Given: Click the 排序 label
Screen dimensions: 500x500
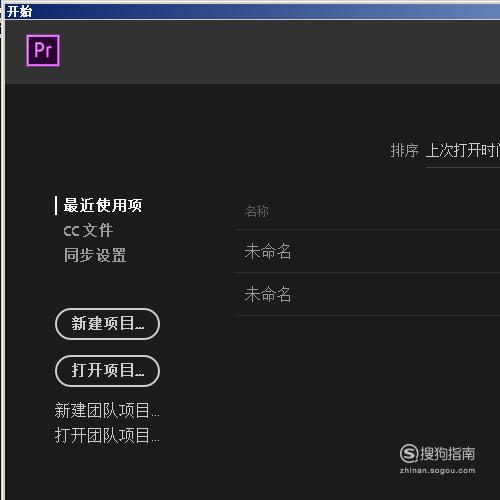Looking at the screenshot, I should click(x=404, y=150).
